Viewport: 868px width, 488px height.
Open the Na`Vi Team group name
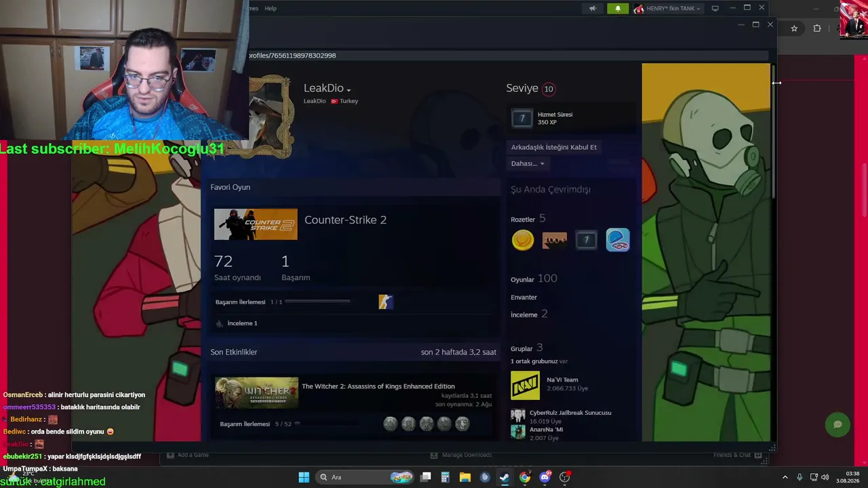[562, 380]
